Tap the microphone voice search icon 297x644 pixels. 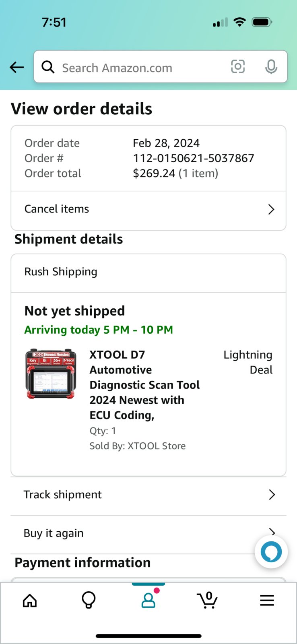point(271,67)
